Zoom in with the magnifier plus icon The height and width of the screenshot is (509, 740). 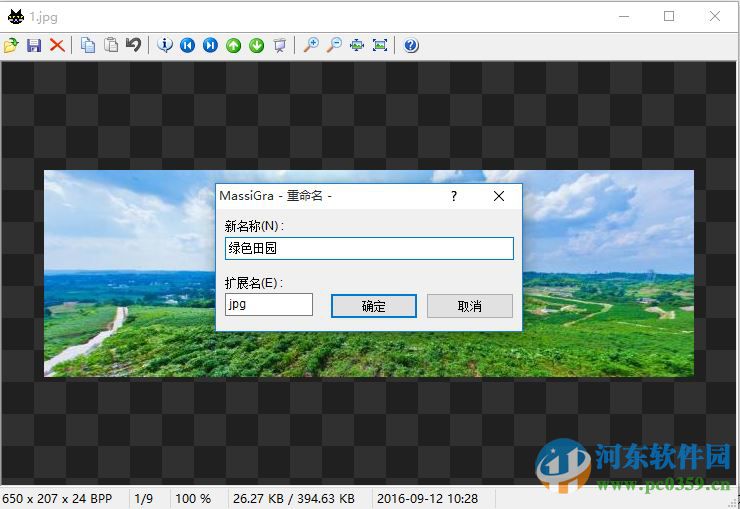point(311,45)
